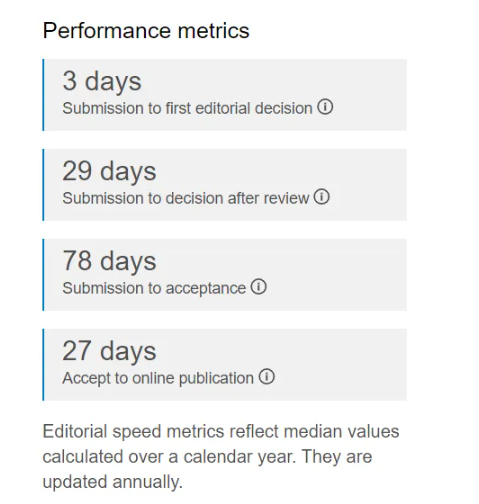Viewport: 479px width, 504px height.
Task: Click the '27 days' metric value
Action: pyautogui.click(x=109, y=351)
